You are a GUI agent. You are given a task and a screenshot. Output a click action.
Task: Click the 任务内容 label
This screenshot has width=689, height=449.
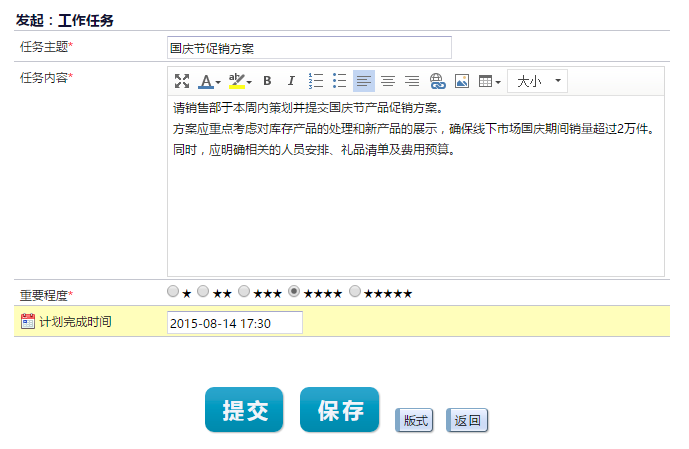point(46,78)
